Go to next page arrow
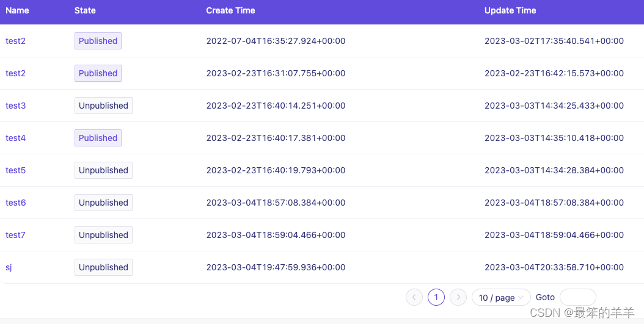The image size is (644, 324). pyautogui.click(x=458, y=297)
